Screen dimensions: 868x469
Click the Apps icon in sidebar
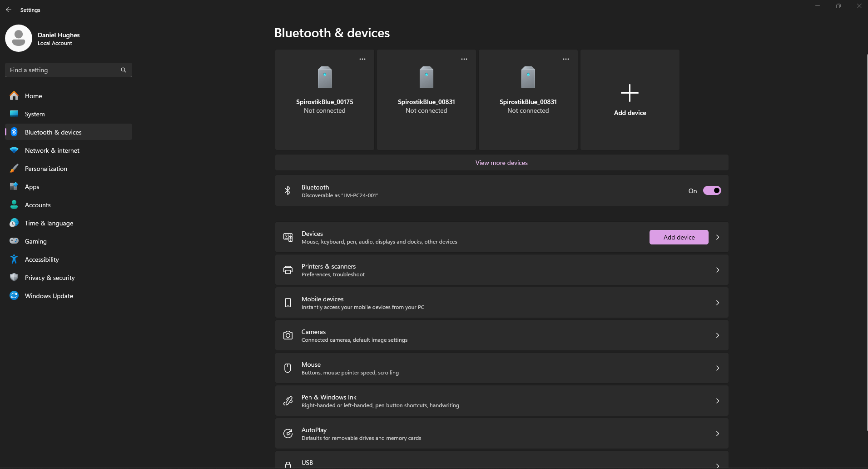click(x=14, y=186)
